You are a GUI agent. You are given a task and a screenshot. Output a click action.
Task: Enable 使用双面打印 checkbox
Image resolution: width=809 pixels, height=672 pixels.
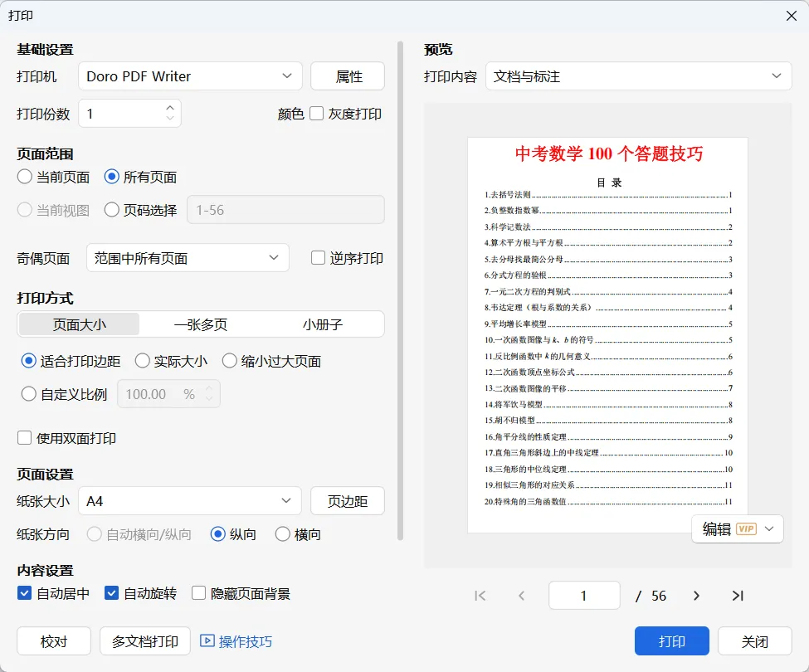[x=24, y=438]
